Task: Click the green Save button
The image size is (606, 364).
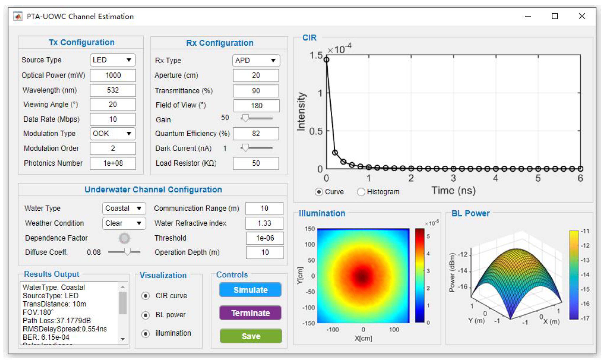Action: coord(251,336)
